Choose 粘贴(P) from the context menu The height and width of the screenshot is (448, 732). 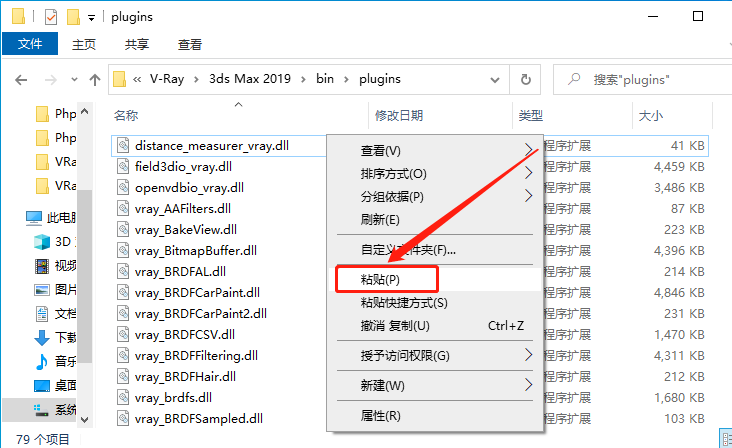click(x=435, y=280)
